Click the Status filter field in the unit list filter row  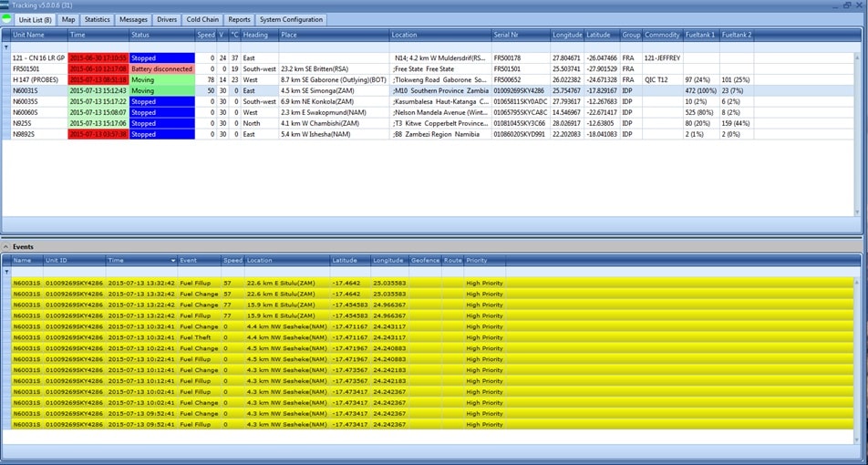click(x=162, y=47)
